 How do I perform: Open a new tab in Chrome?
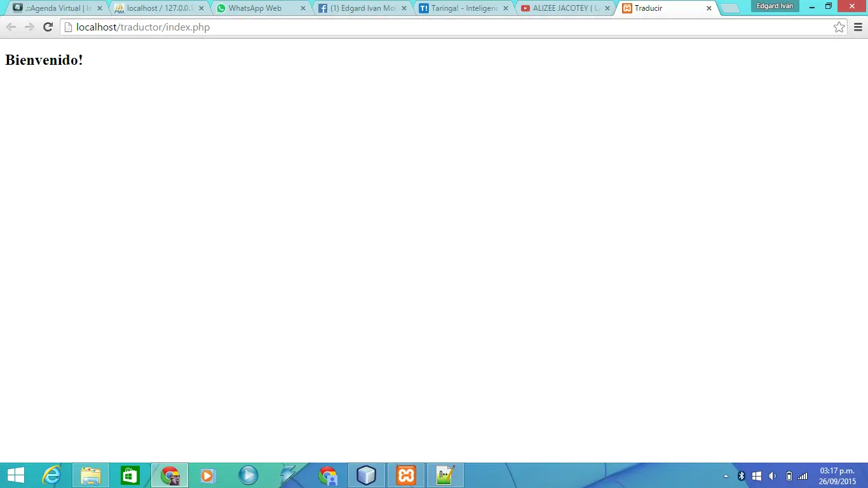pyautogui.click(x=730, y=9)
